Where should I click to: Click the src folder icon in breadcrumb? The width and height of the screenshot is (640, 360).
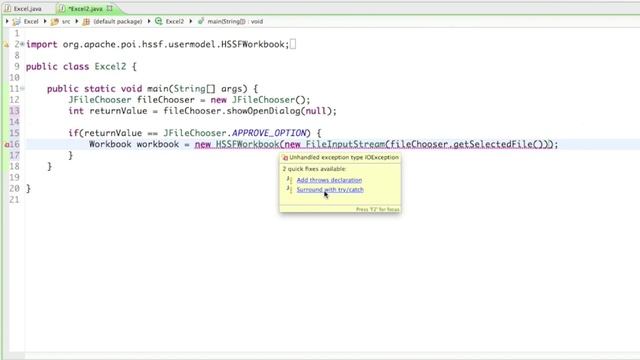click(55, 22)
